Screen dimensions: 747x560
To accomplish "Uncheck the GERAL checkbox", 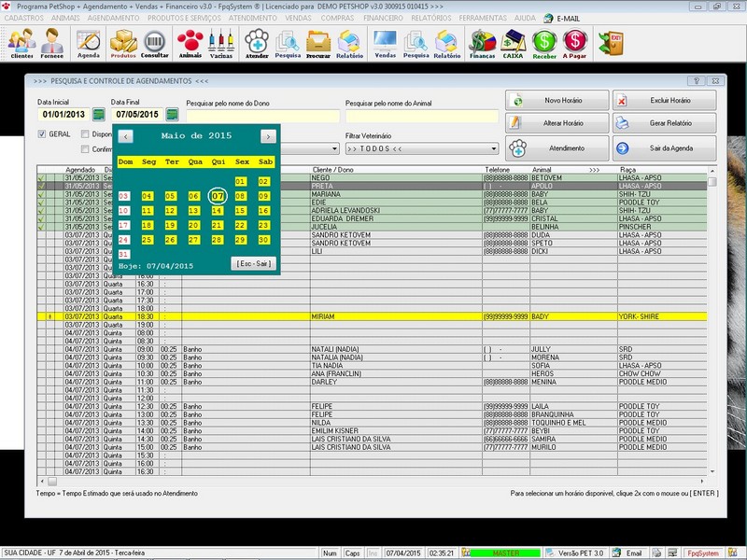I will (x=42, y=133).
